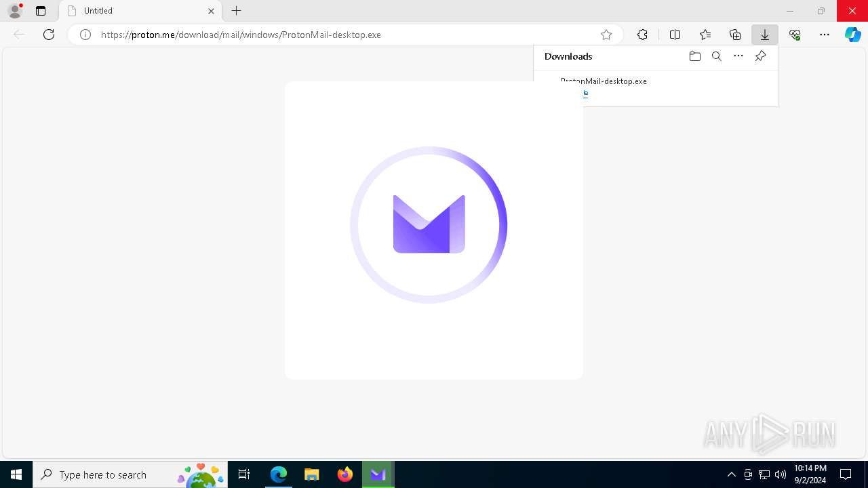Open a new tab with plus button

tap(236, 11)
